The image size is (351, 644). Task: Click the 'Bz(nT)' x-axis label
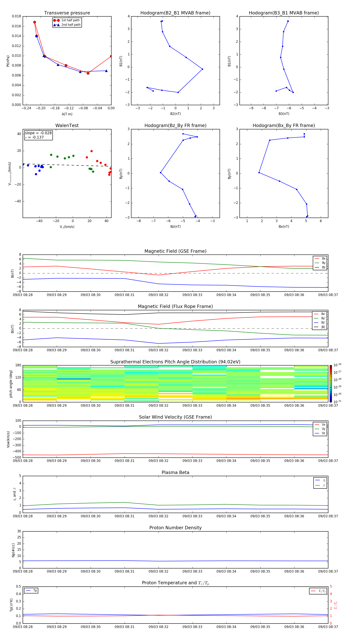[175, 227]
